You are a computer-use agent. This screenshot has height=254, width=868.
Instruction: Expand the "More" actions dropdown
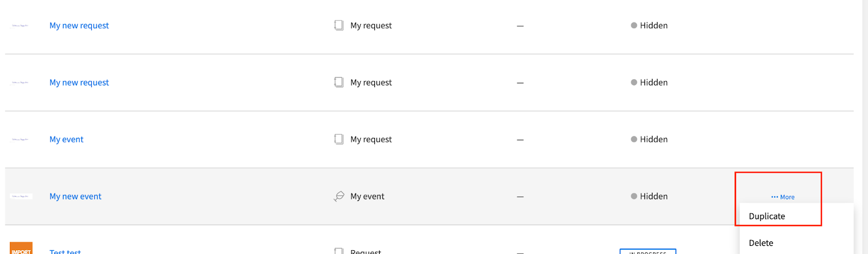[x=783, y=197]
